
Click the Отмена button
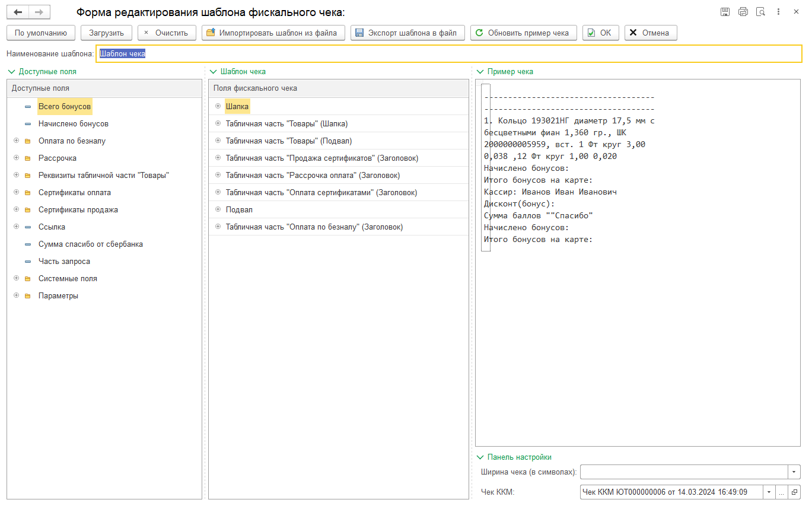pyautogui.click(x=651, y=33)
